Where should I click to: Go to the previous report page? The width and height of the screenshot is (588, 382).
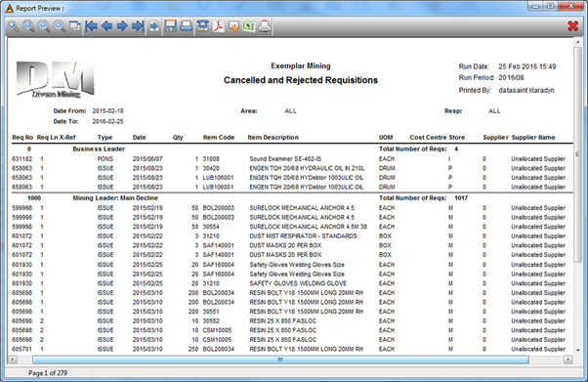pos(106,26)
